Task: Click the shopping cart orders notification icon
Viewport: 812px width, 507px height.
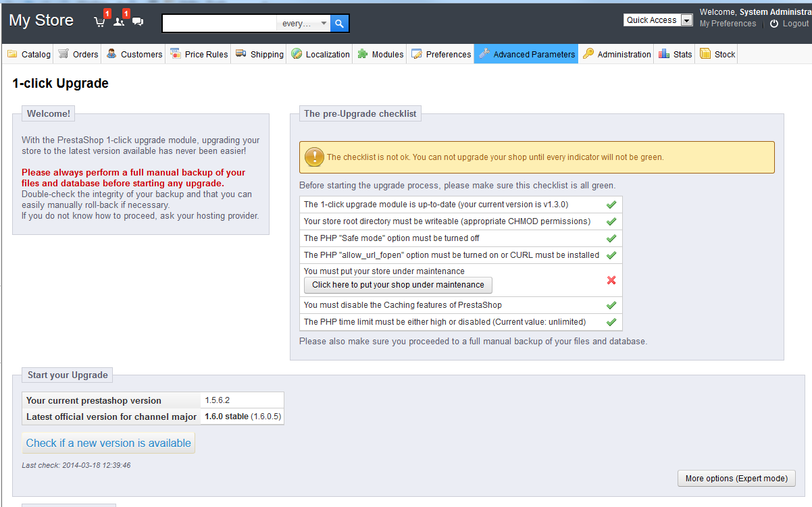Action: [100, 22]
